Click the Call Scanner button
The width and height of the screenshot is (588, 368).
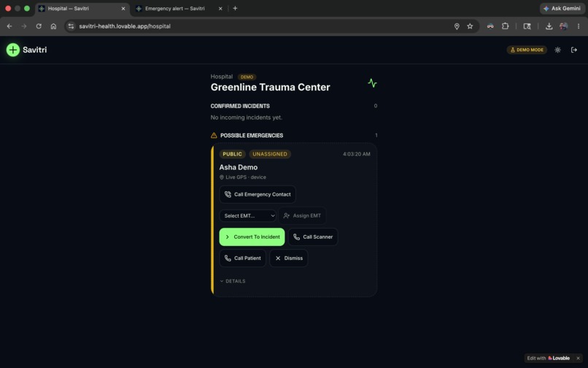click(x=313, y=237)
